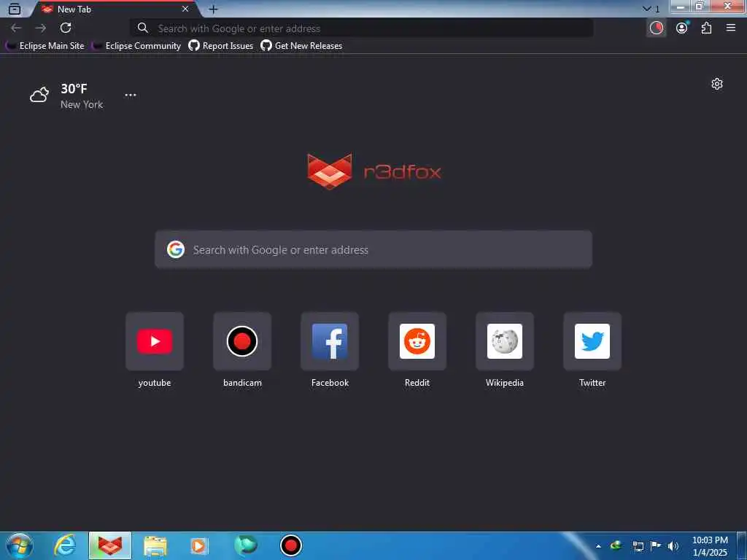Open Eclipse Main Site bookmark

pos(44,46)
